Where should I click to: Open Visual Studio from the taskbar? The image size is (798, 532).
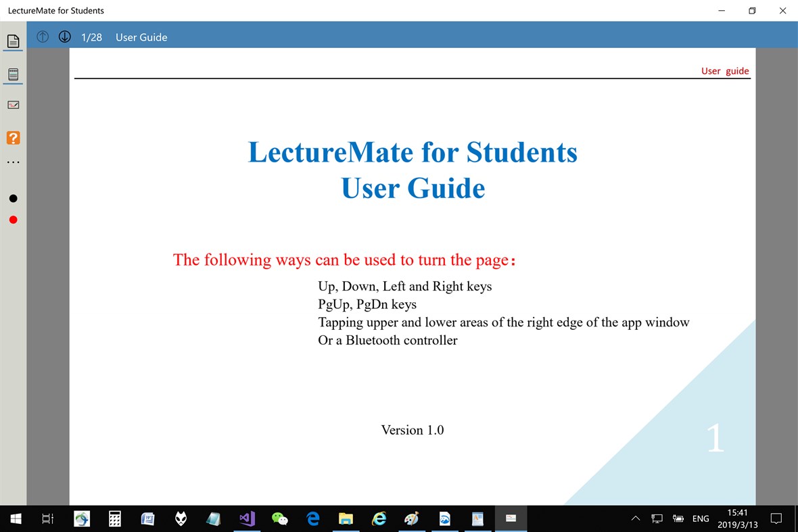[247, 518]
